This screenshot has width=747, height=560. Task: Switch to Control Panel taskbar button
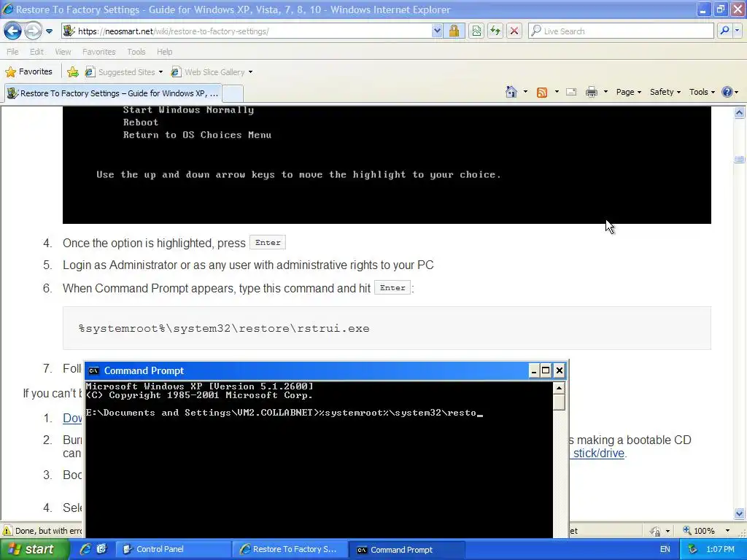pos(174,549)
